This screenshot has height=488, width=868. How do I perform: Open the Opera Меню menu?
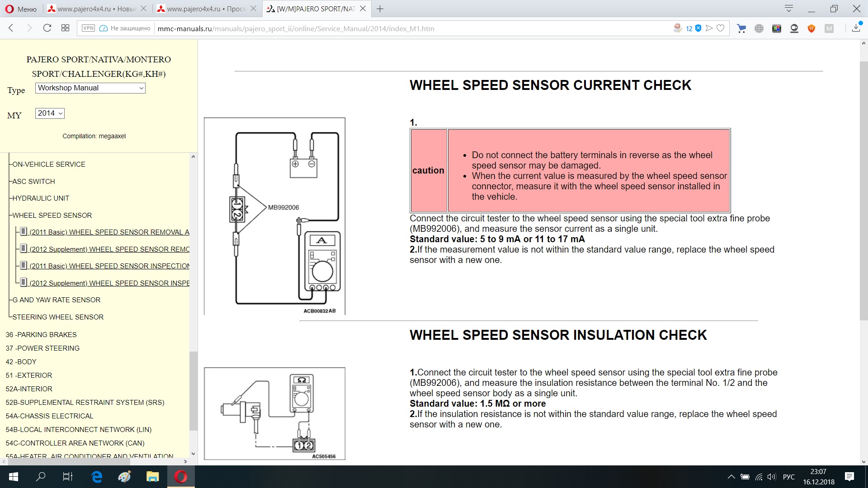(x=21, y=9)
